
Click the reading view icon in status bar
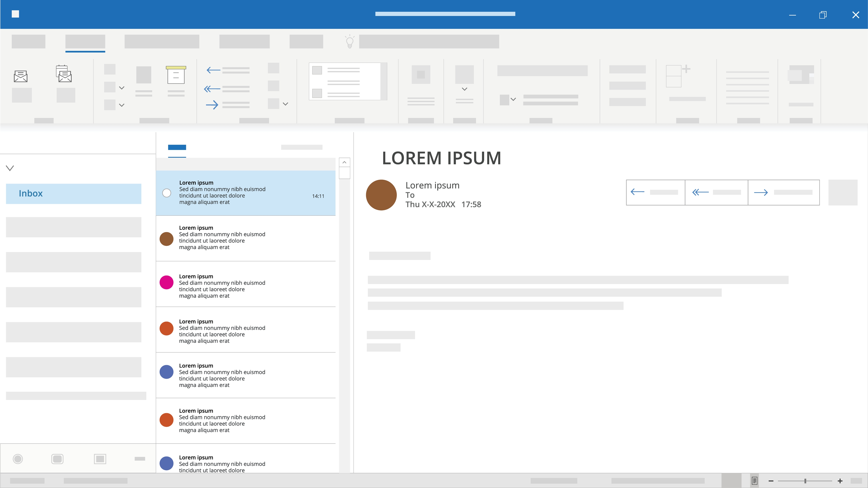(x=755, y=481)
